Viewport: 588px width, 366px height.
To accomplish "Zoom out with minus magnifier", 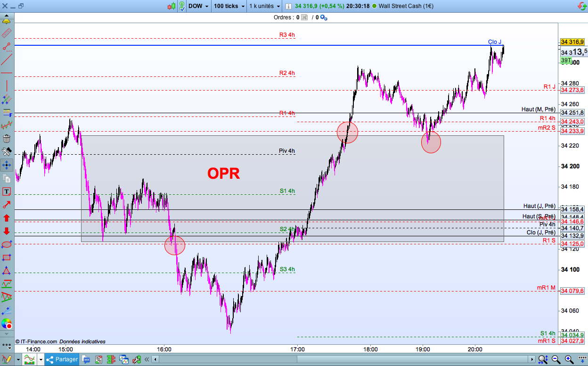I will (556, 359).
